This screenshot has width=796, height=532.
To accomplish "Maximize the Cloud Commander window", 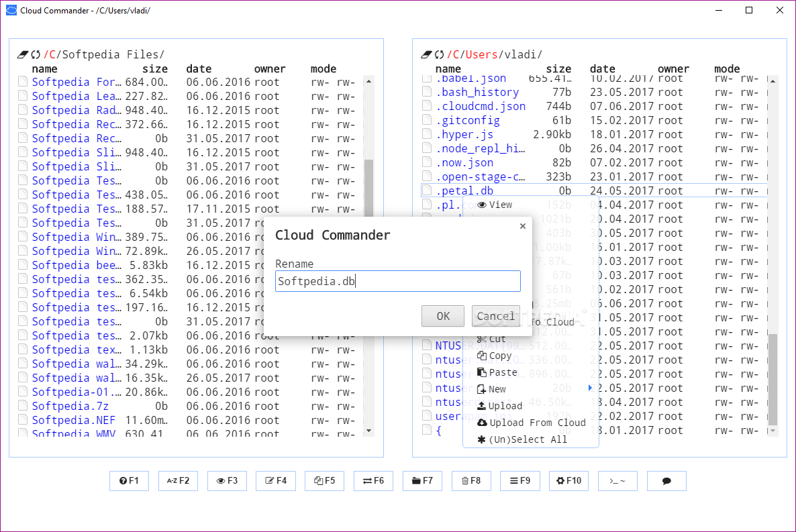I will (749, 10).
